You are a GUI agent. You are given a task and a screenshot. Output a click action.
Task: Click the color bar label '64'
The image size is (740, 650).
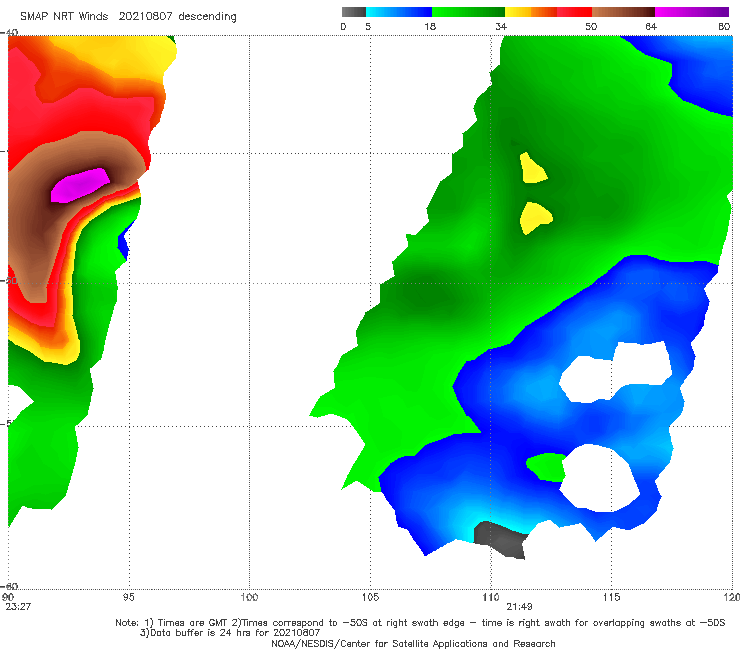point(651,27)
